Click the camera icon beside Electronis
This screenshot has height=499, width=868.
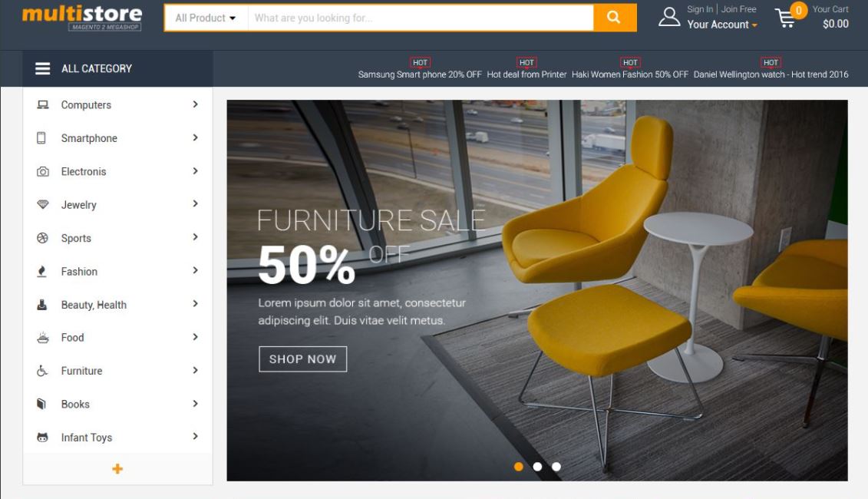(x=43, y=172)
